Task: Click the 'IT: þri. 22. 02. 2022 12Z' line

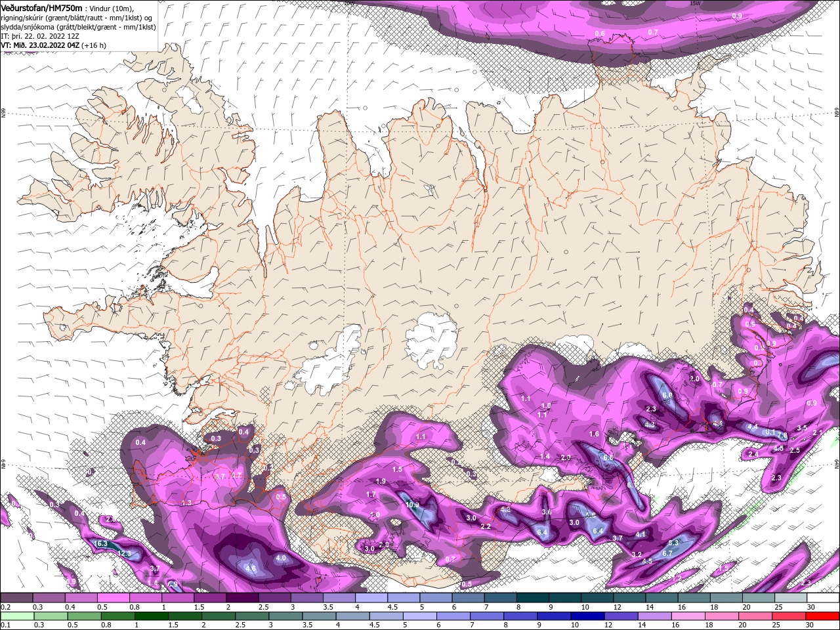Action: 40,37
